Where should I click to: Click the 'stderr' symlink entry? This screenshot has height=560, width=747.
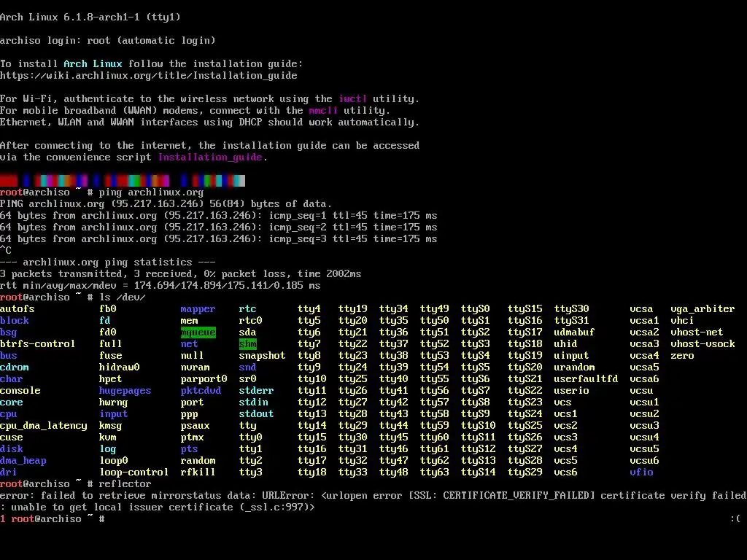[x=256, y=391]
